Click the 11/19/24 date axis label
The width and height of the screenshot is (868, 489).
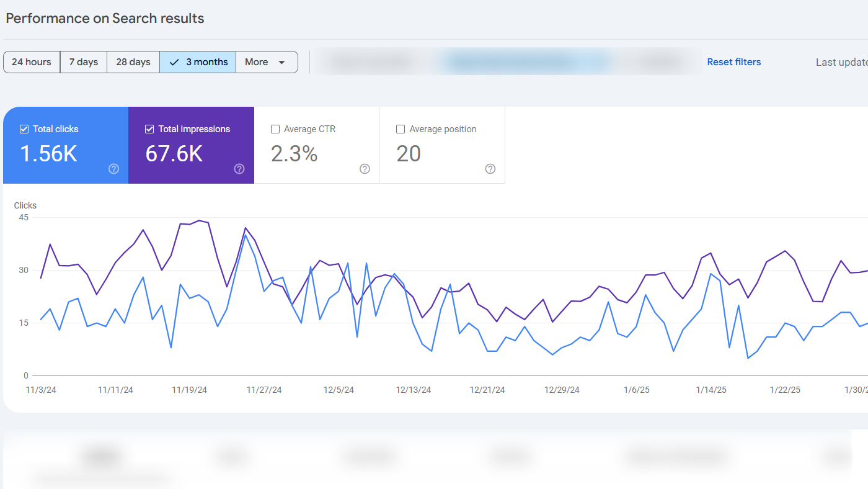tap(190, 390)
